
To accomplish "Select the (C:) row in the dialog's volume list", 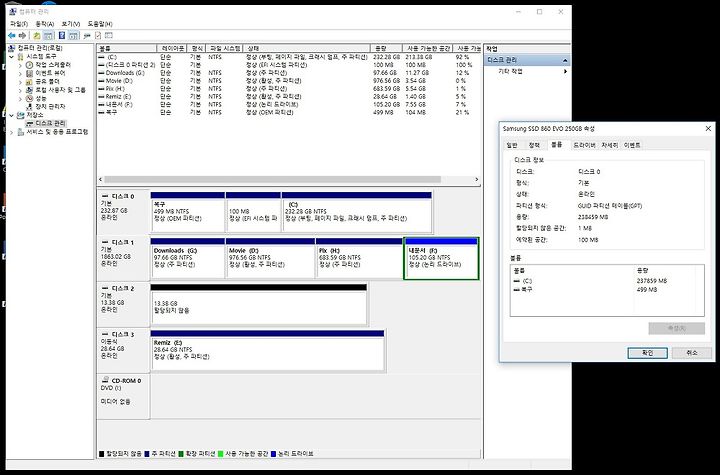I will point(606,281).
